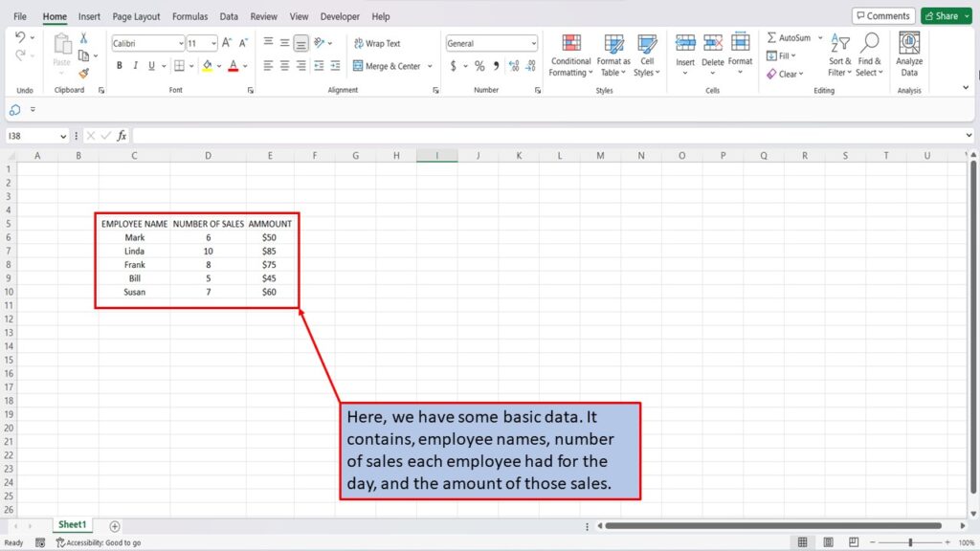Click the Insert Function fx icon

click(122, 136)
